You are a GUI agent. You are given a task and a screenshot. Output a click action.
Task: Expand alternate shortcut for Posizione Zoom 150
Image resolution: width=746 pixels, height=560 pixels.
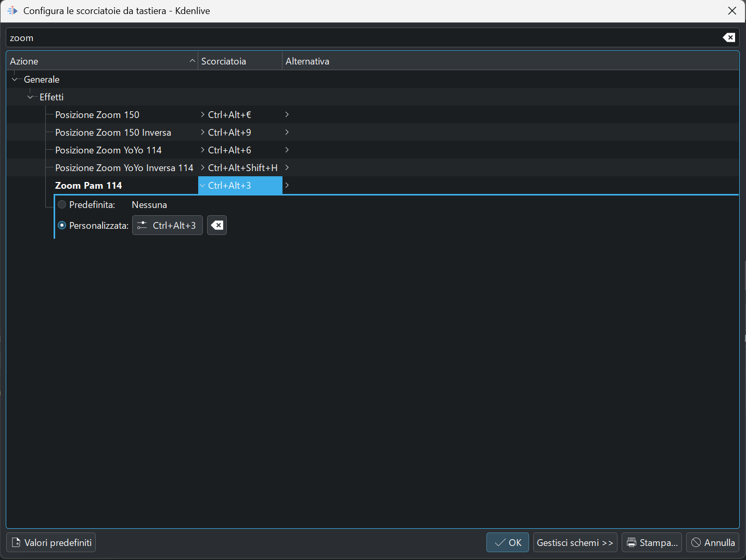[x=287, y=114]
